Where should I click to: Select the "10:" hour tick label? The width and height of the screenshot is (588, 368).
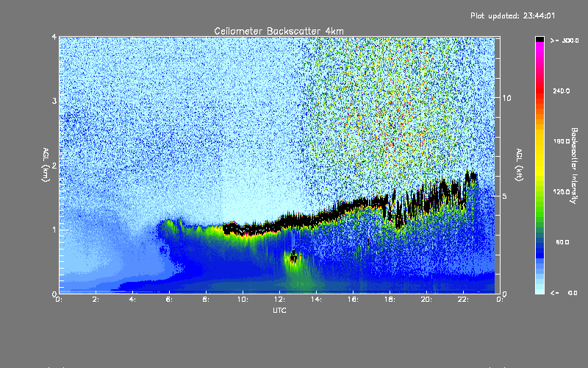[x=243, y=300]
